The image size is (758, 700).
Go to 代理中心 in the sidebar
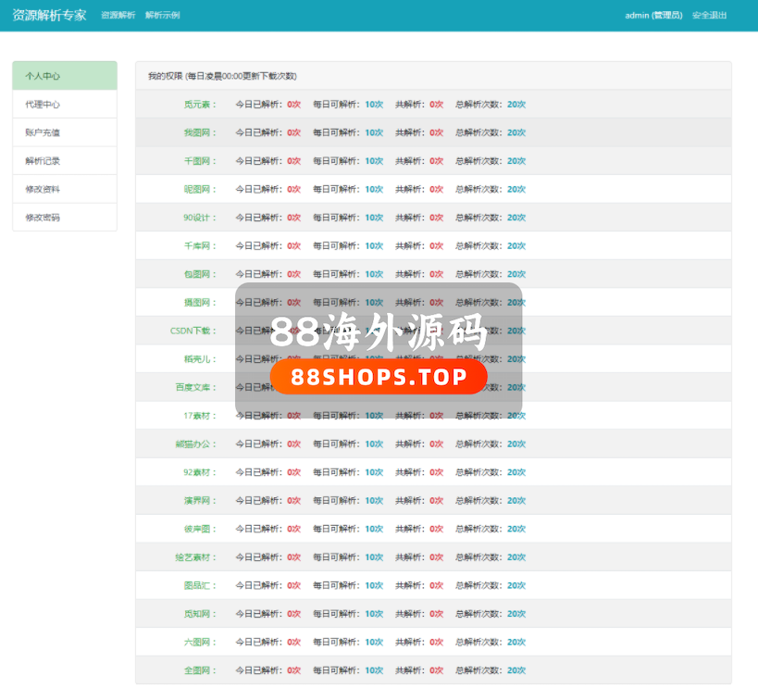point(43,105)
